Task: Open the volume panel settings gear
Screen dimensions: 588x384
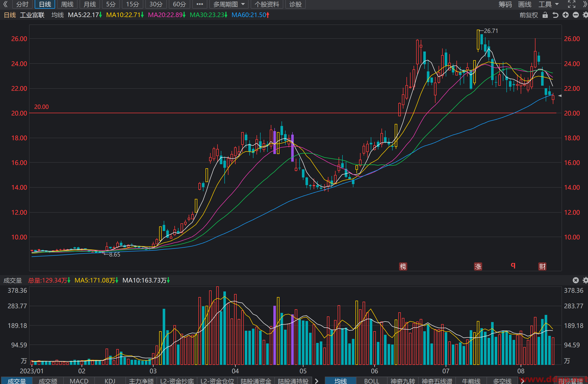Action: [585, 280]
